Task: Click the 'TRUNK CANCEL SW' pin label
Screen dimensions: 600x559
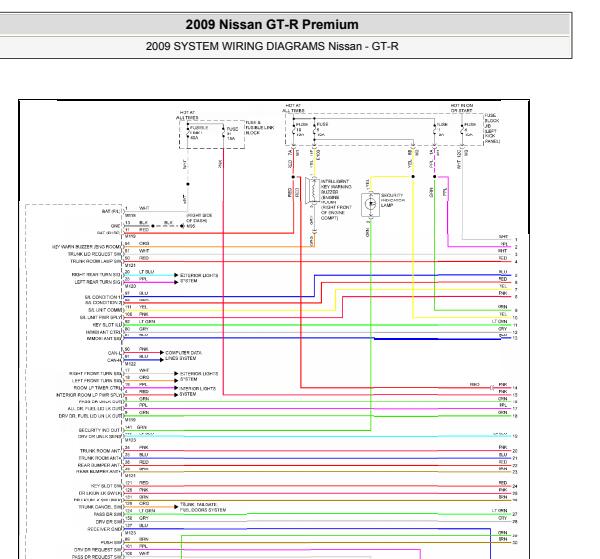Action: coord(99,507)
